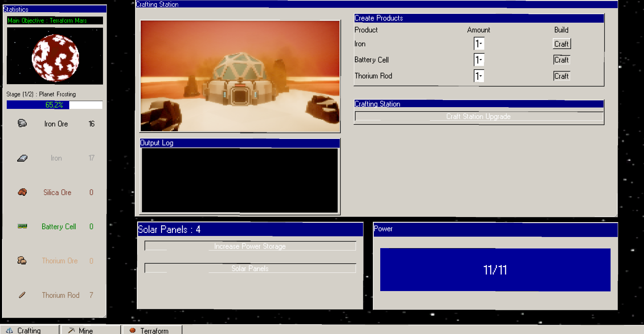Click the Iron ingot icon

(x=22, y=158)
